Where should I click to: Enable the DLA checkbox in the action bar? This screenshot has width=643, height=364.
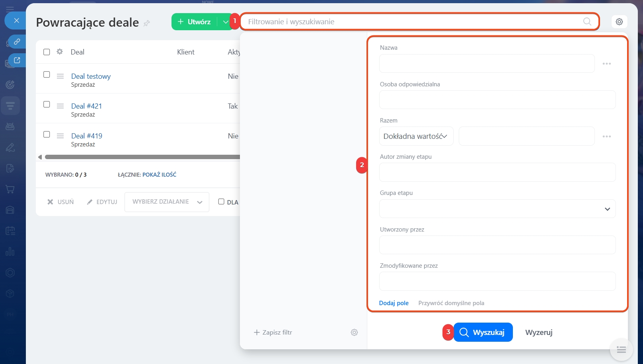click(221, 202)
